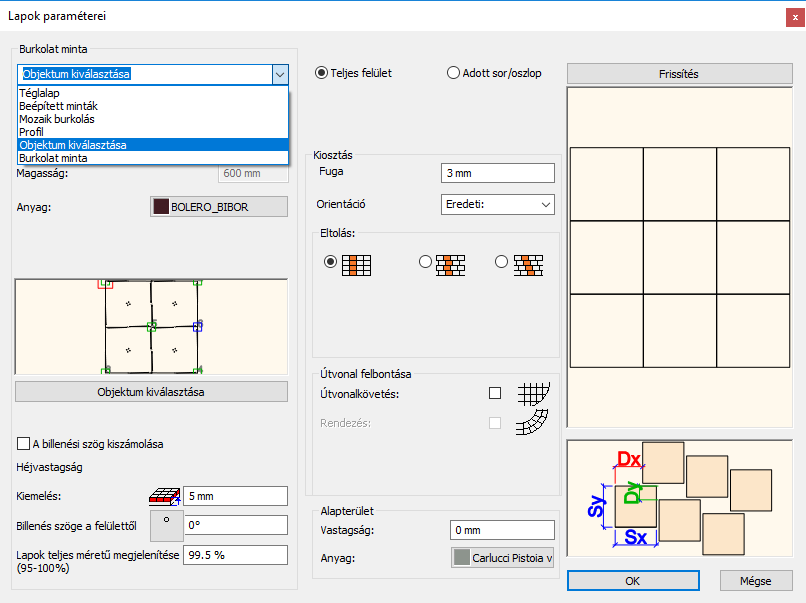Click the selected object preview thumbnail
This screenshot has width=806, height=603.
[151, 326]
